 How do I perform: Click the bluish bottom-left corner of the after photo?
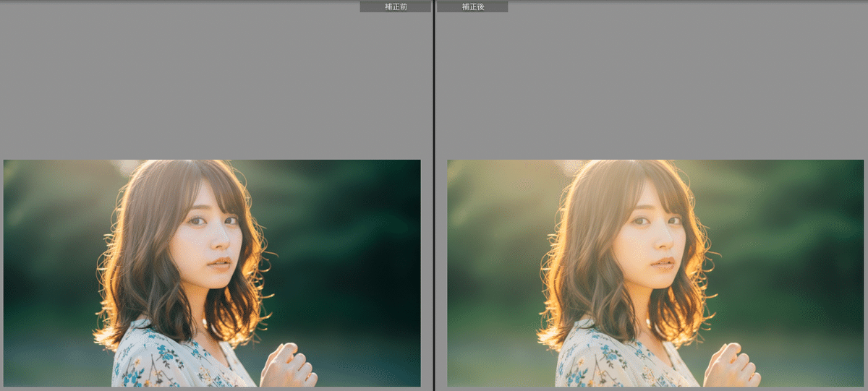tap(459, 376)
